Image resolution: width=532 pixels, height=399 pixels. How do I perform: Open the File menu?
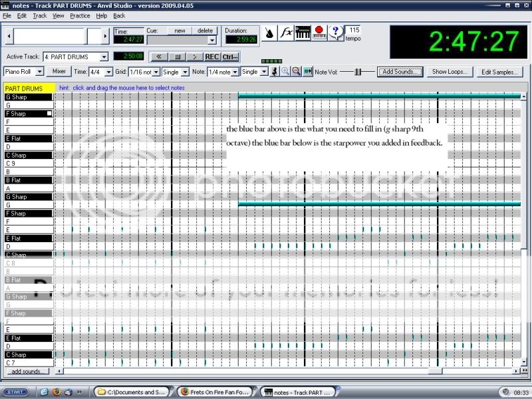click(7, 15)
